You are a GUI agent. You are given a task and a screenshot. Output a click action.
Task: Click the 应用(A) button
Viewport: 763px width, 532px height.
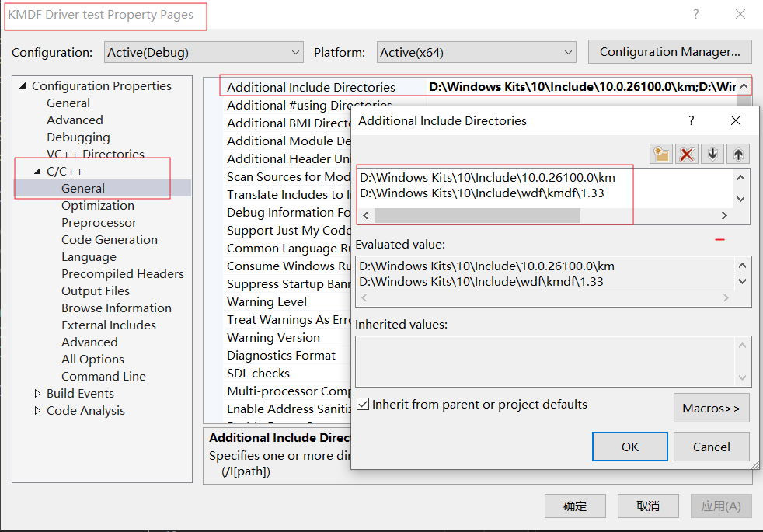click(721, 506)
